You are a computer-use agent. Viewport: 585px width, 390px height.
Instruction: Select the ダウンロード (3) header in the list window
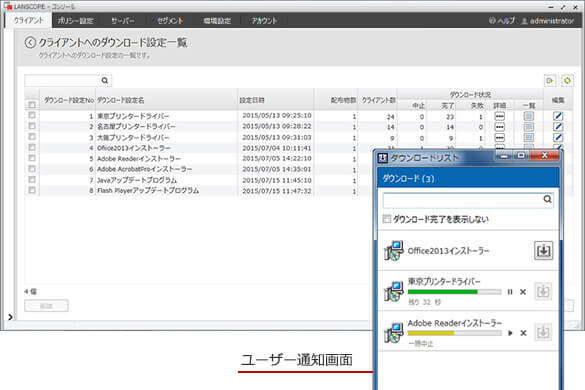468,178
